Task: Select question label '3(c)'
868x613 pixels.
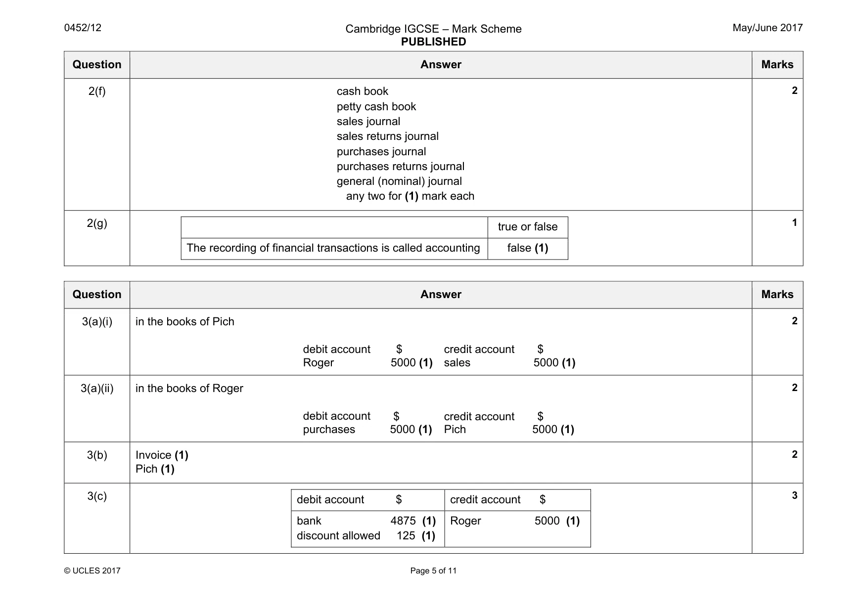Action: 97,496
